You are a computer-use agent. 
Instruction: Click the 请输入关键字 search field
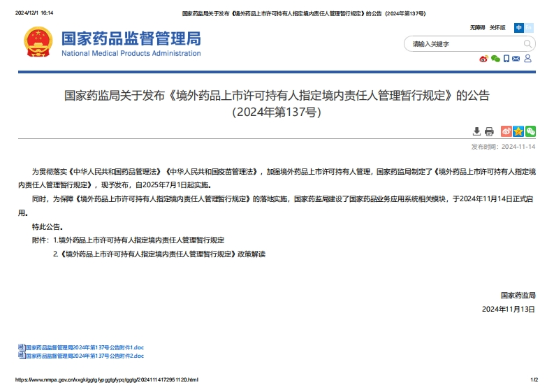[x=461, y=44]
